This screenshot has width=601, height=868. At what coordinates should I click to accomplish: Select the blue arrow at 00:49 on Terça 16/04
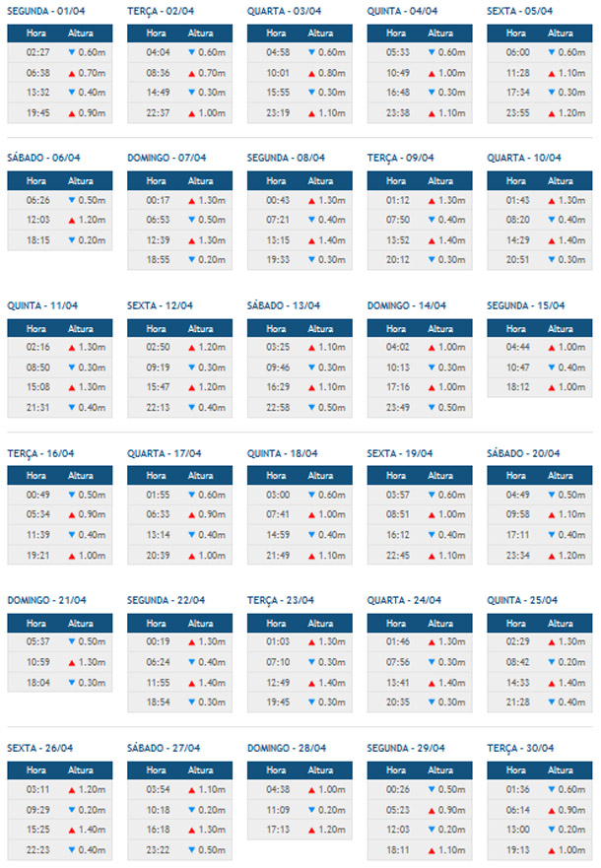click(x=71, y=495)
